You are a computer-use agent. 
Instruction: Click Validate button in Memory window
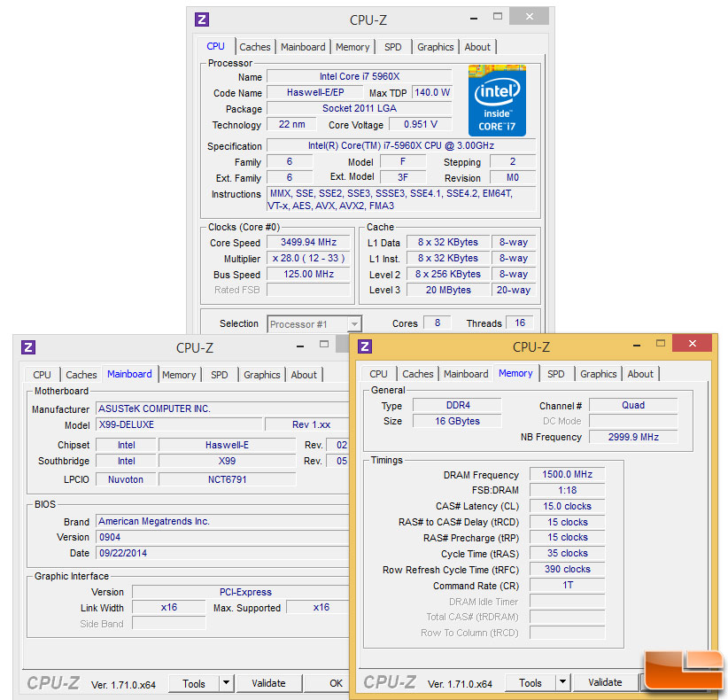point(605,682)
